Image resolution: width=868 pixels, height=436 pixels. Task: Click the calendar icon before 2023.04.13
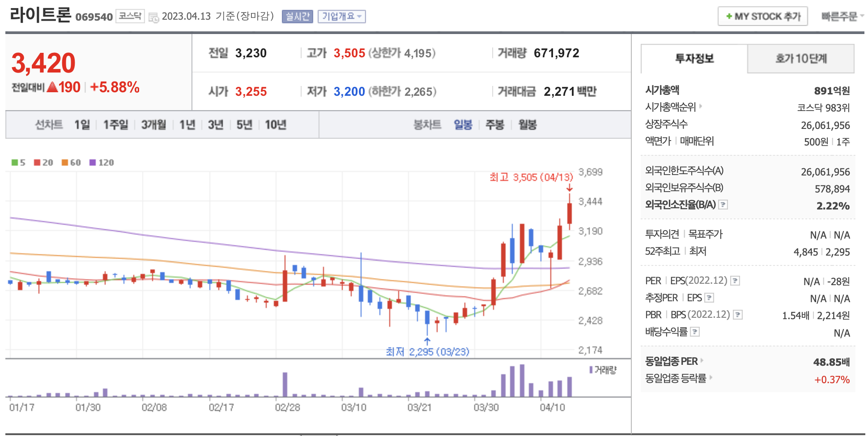(153, 17)
